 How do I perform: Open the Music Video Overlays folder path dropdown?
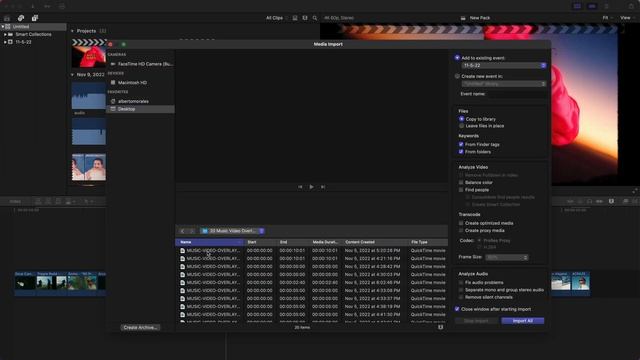coord(233,231)
